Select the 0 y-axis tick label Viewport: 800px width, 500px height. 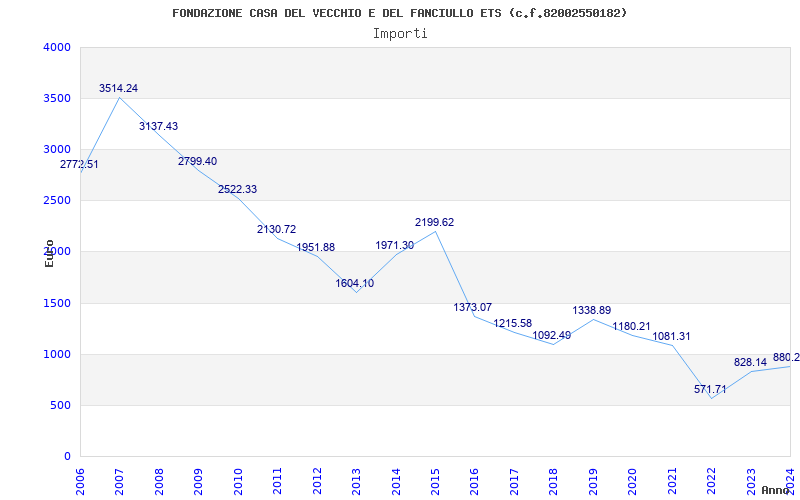point(67,457)
